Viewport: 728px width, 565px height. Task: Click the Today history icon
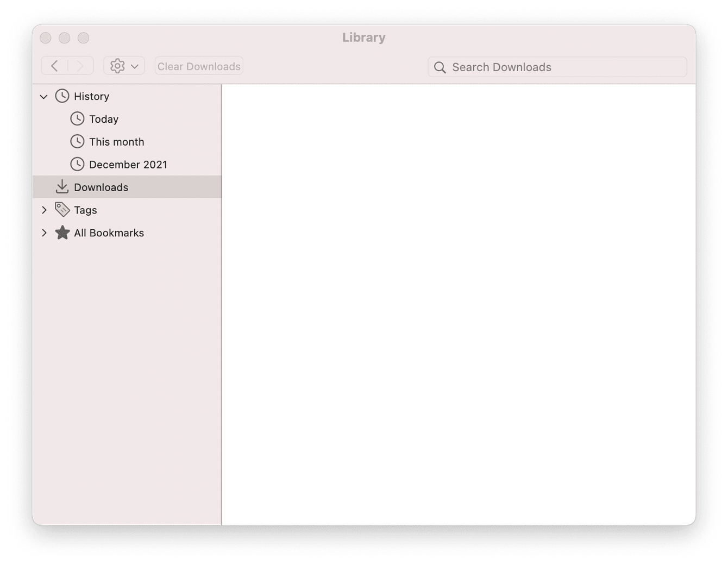click(77, 118)
